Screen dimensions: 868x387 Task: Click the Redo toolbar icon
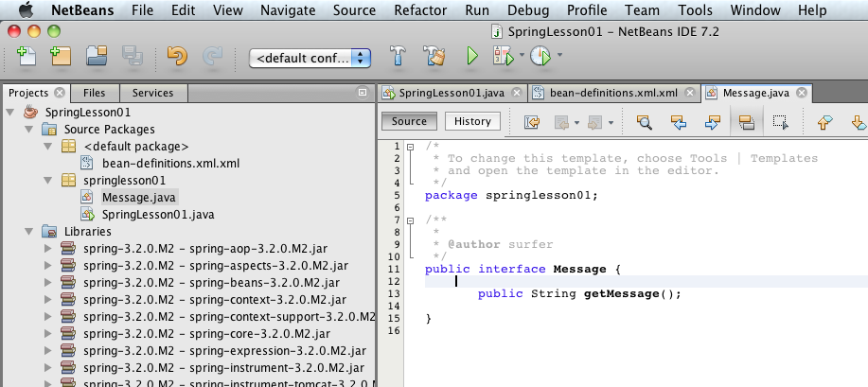tap(212, 56)
